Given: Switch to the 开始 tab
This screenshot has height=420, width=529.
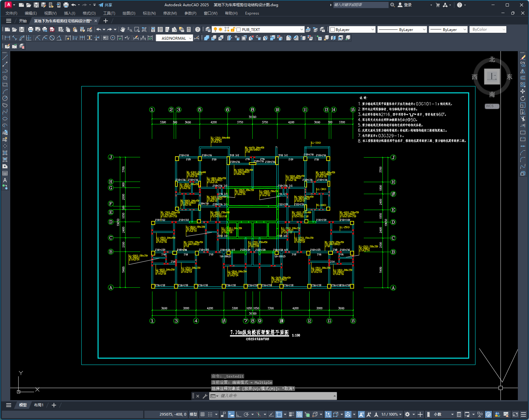Looking at the screenshot, I should [23, 21].
